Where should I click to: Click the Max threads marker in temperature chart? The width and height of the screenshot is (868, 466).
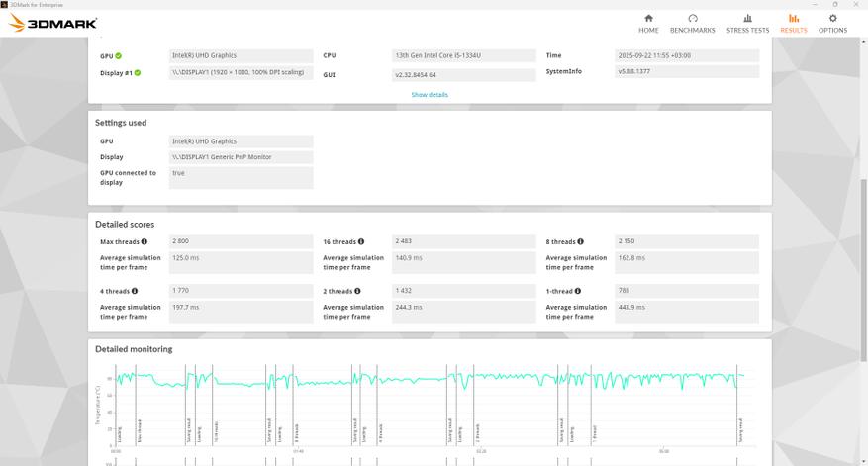[x=140, y=430]
